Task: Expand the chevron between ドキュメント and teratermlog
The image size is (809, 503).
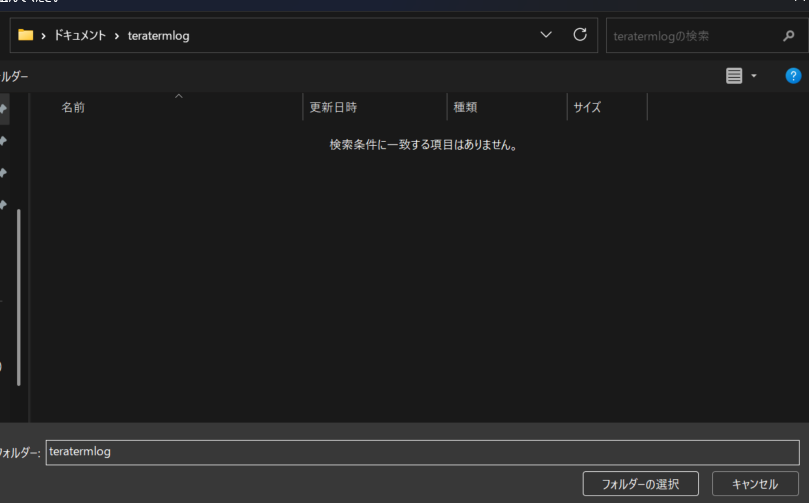Action: (x=117, y=36)
